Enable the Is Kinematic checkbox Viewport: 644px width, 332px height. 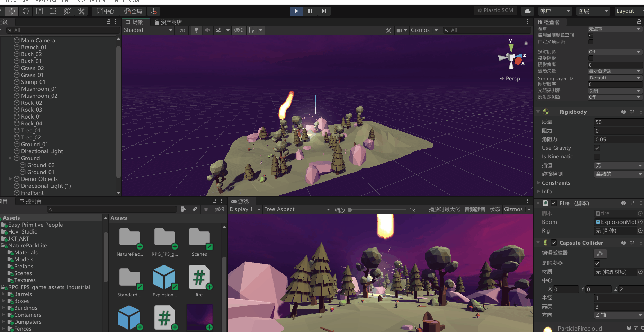point(597,157)
